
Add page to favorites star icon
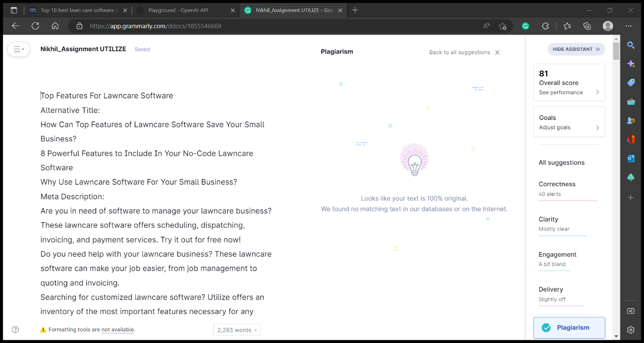(x=503, y=26)
